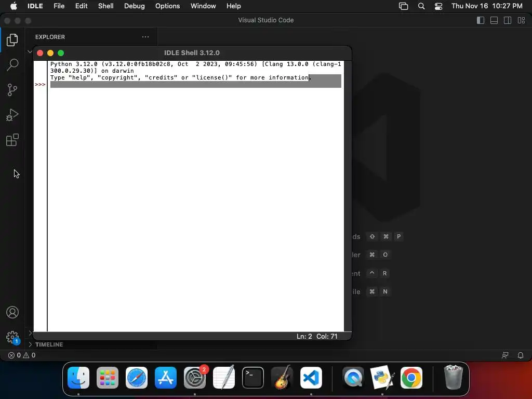Open problems view from errors and warnings counter
This screenshot has width=532, height=399.
point(22,355)
